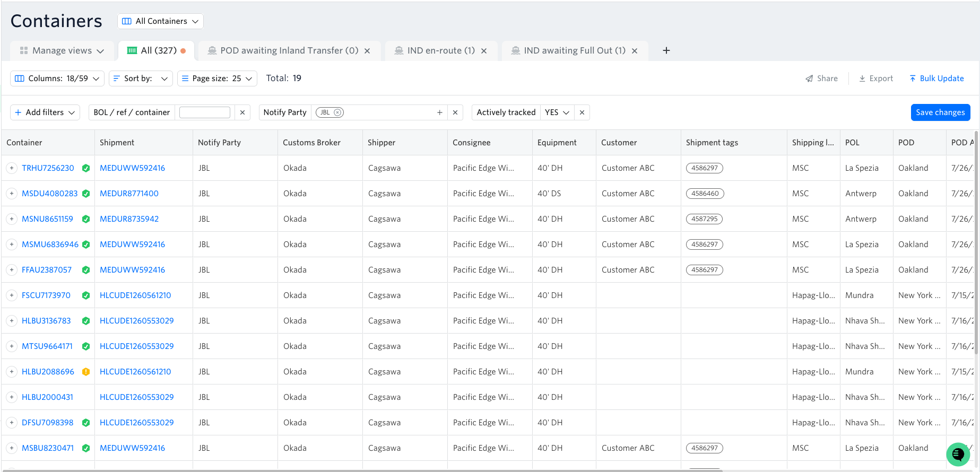Click the green verified shield for TRHU7256230
Viewport: 980px width, 472px height.
[x=86, y=168]
